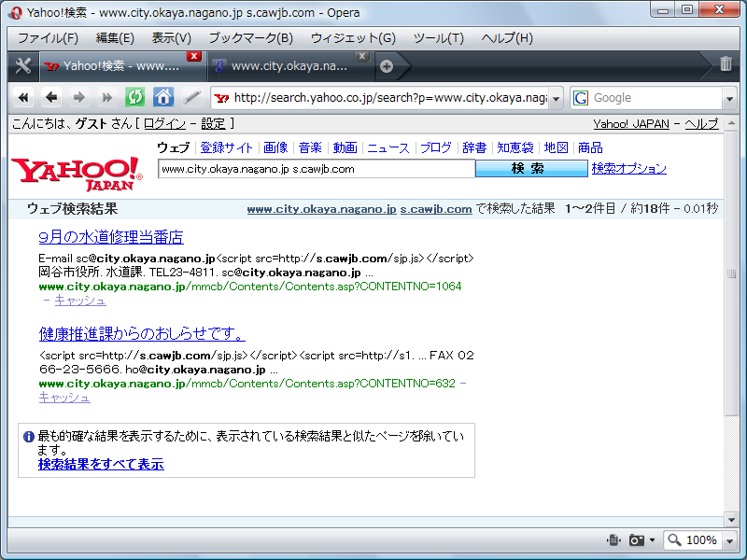Click the 検索 search button
Viewport: 747px width, 560px height.
531,169
